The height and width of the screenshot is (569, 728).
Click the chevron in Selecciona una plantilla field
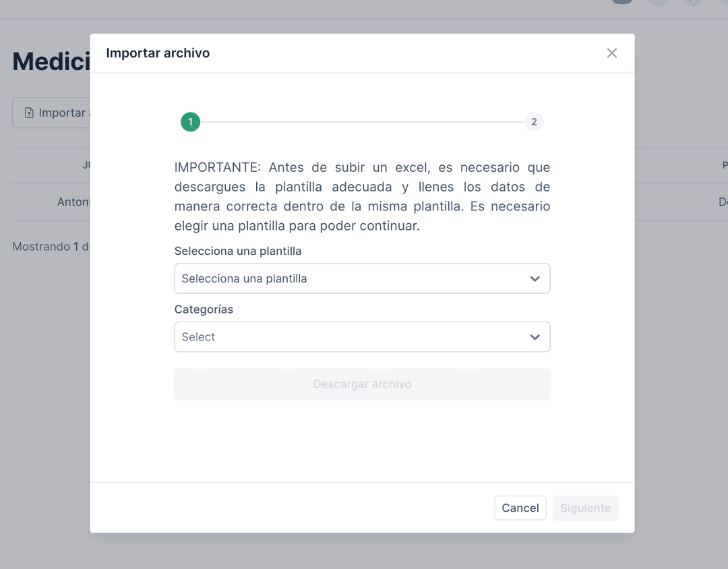535,278
